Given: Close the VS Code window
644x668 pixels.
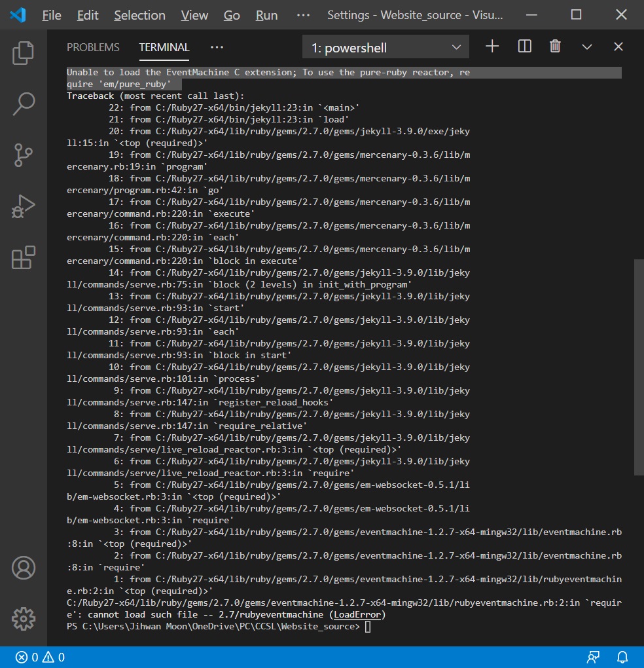Looking at the screenshot, I should 621,15.
